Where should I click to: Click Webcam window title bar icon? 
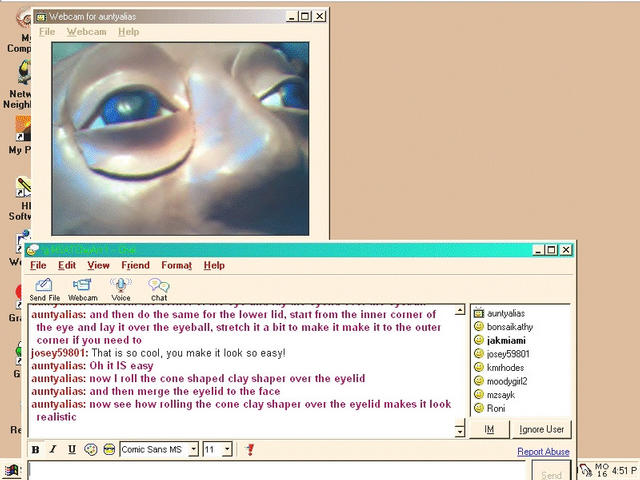pos(41,17)
